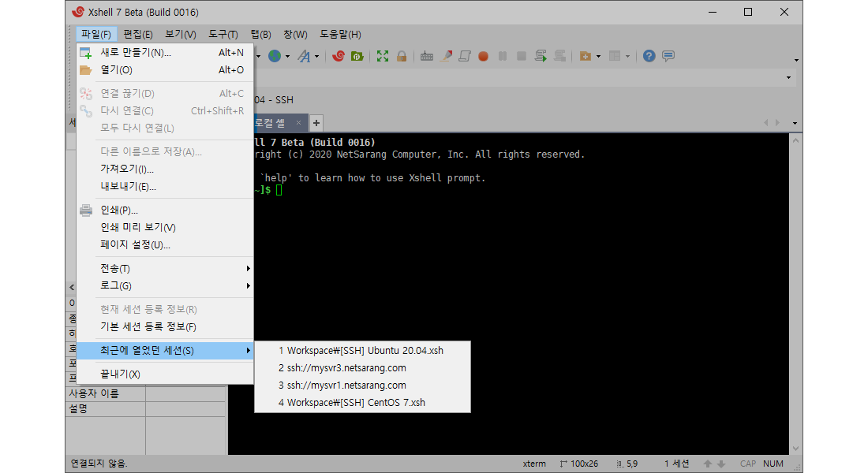Open recent session Ubuntu 20.04.xsh
Image resolution: width=868 pixels, height=473 pixels.
coord(362,350)
